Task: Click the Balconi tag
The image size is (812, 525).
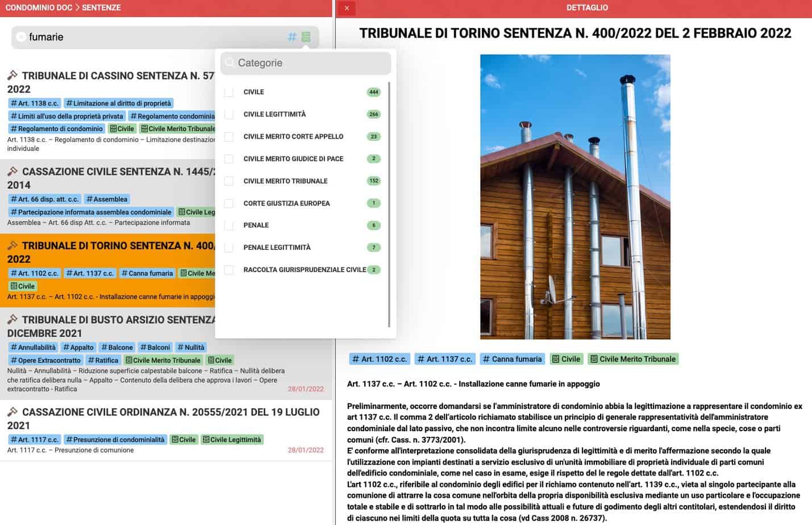Action: click(x=155, y=347)
